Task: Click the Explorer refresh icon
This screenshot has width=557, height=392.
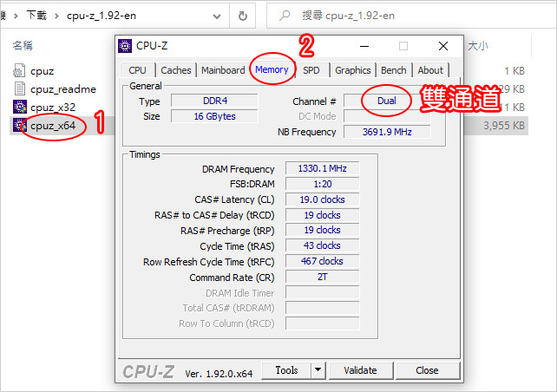Action: pyautogui.click(x=243, y=16)
